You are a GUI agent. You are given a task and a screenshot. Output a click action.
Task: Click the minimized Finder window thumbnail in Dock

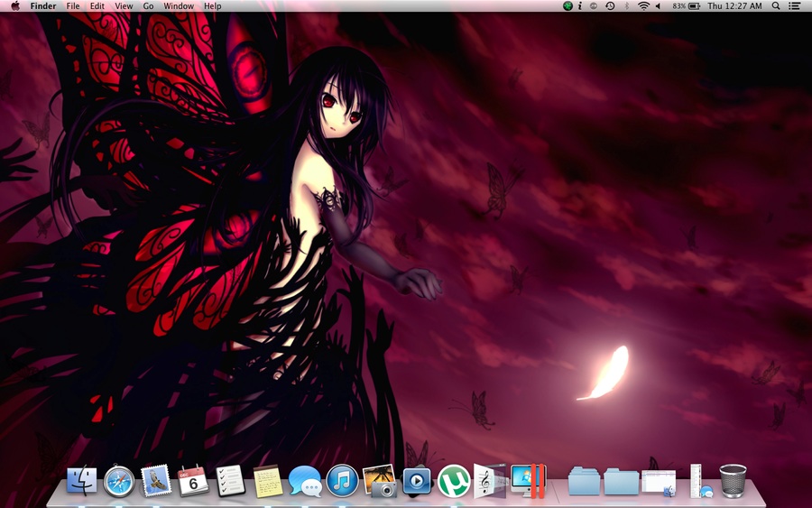(659, 482)
